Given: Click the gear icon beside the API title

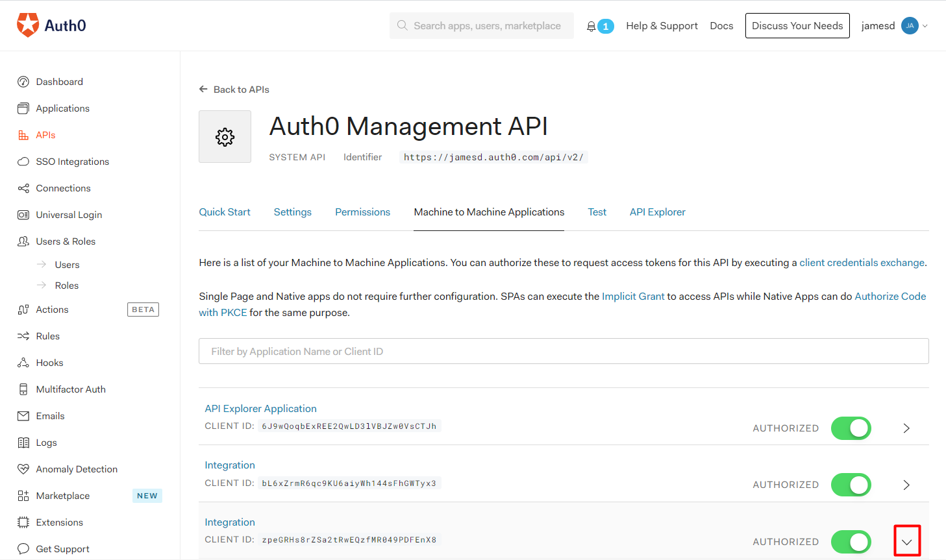Looking at the screenshot, I should coord(225,136).
